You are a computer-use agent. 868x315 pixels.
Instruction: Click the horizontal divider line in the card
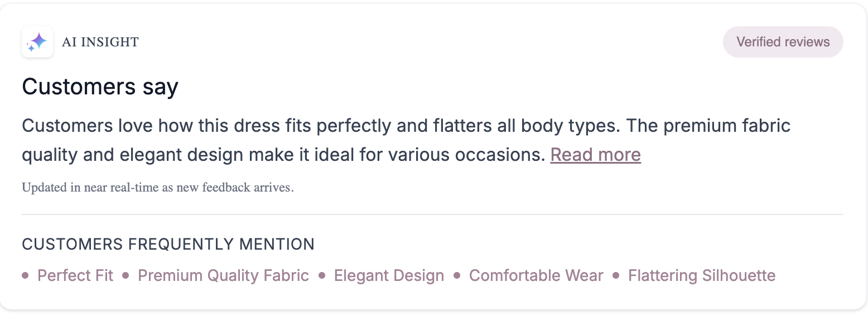(x=432, y=214)
